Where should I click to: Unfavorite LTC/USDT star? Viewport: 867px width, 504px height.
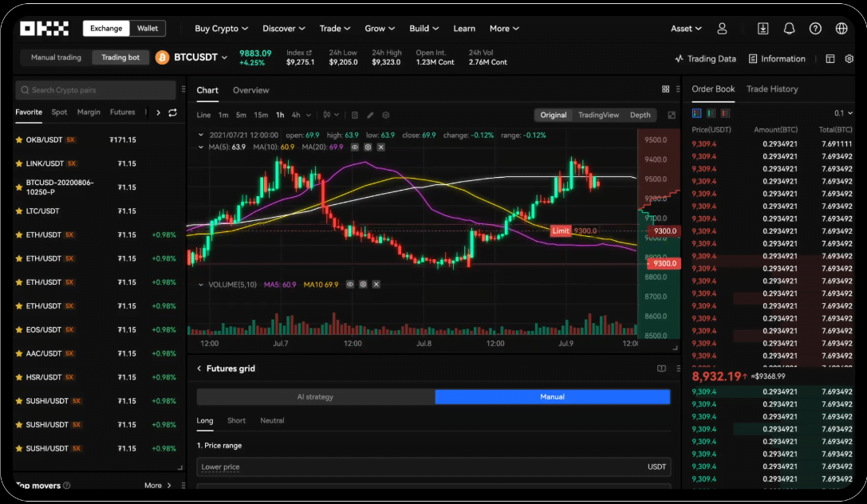coord(19,211)
